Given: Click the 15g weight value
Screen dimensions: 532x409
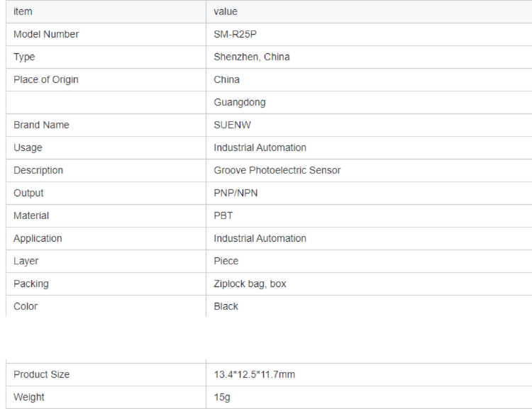Looking at the screenshot, I should point(222,397).
